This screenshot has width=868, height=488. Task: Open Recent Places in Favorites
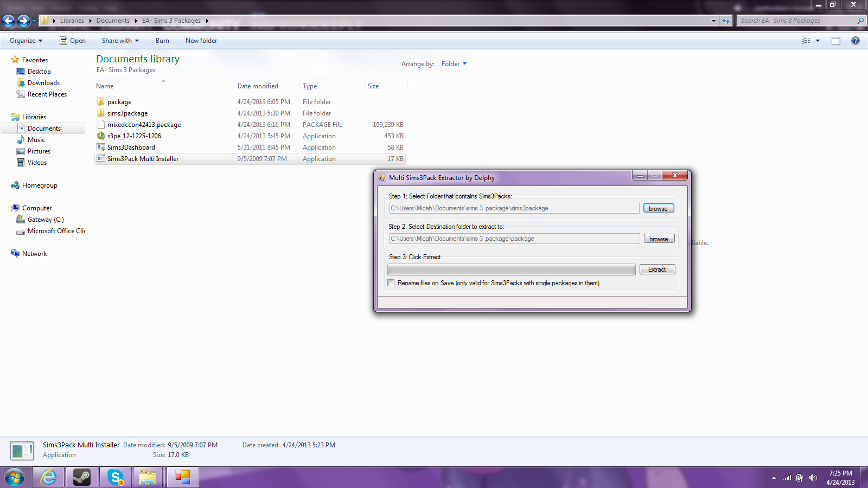tap(47, 94)
